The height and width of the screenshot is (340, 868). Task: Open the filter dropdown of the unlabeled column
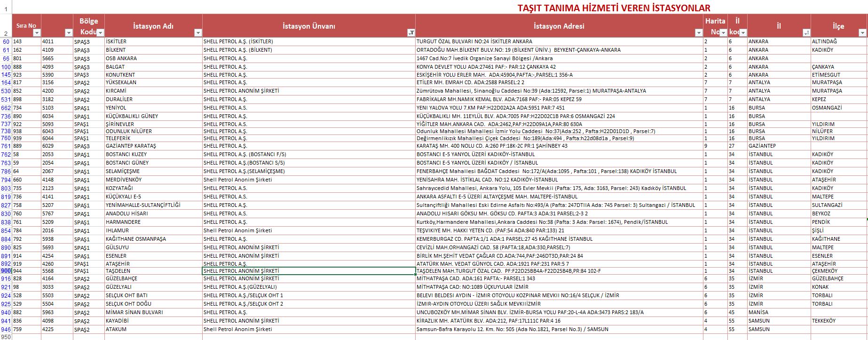pyautogui.click(x=69, y=32)
